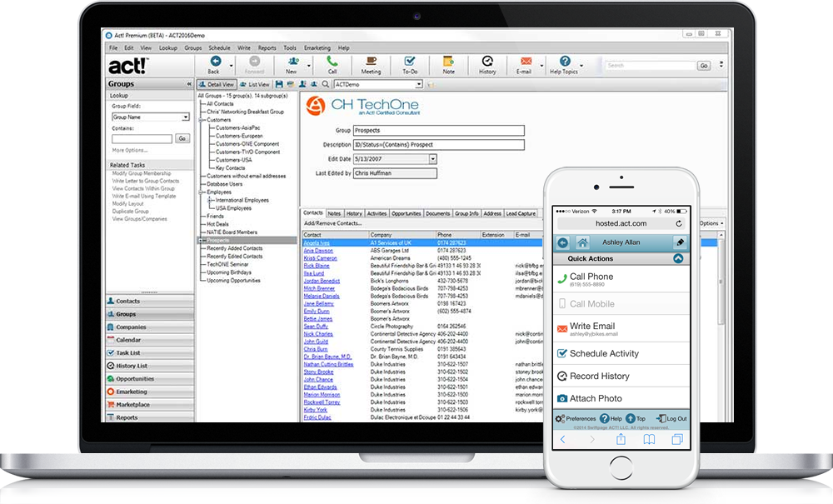The height and width of the screenshot is (504, 833).
Task: Open the dropdown arrow beside New
Action: click(x=309, y=66)
